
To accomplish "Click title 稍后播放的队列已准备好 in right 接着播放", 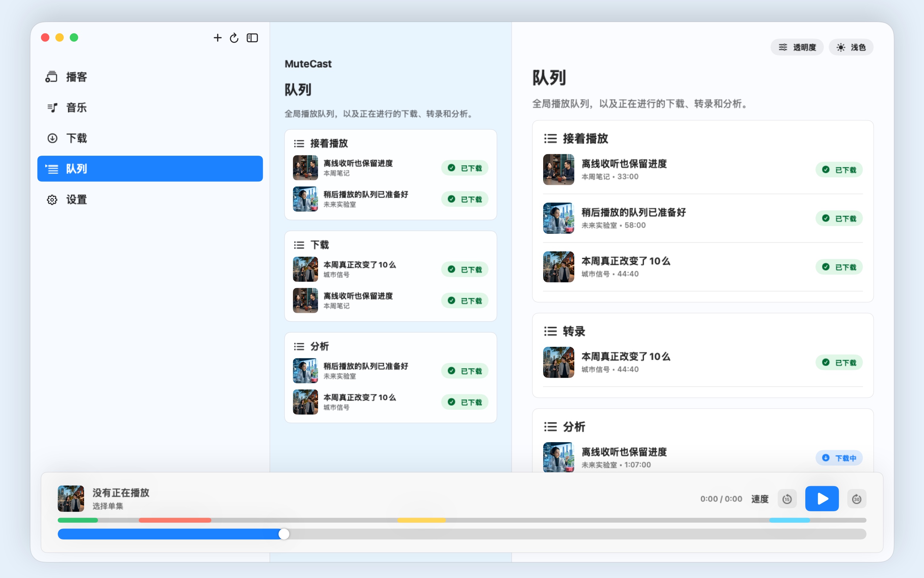I will (633, 212).
